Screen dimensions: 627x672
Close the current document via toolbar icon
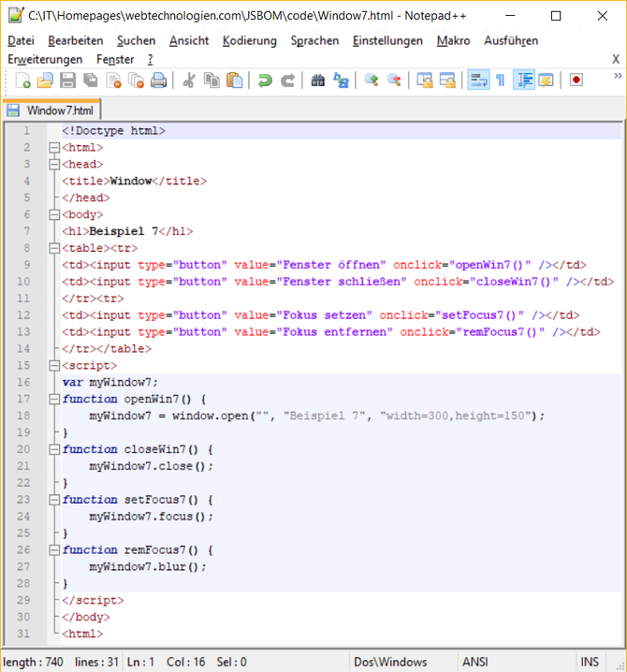pos(113,80)
